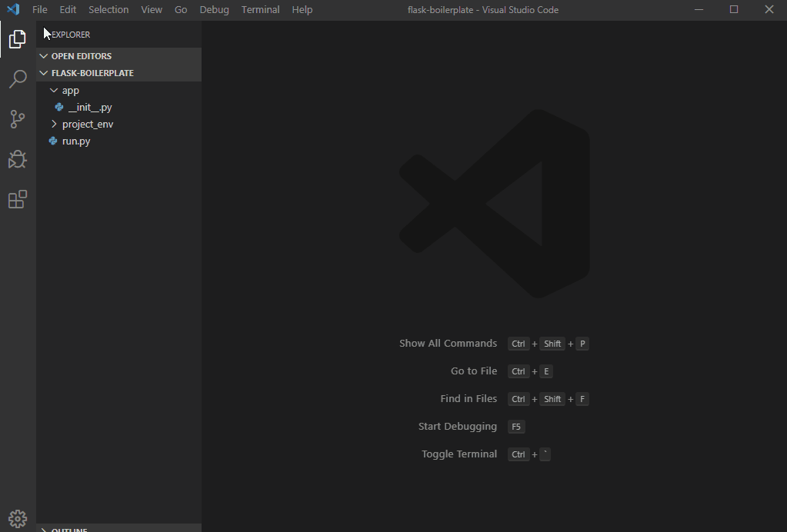Click the Toggle Terminal hint text

[459, 454]
